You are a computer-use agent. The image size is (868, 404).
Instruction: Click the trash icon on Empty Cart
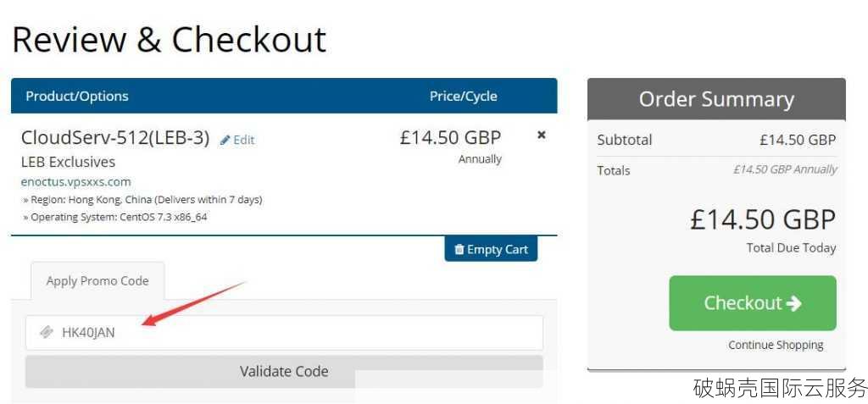click(x=459, y=250)
